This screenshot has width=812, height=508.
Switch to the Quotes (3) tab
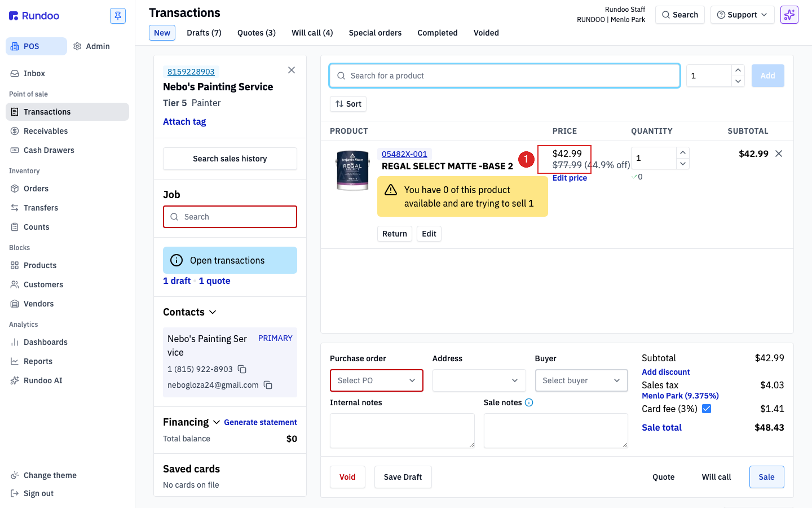[257, 33]
